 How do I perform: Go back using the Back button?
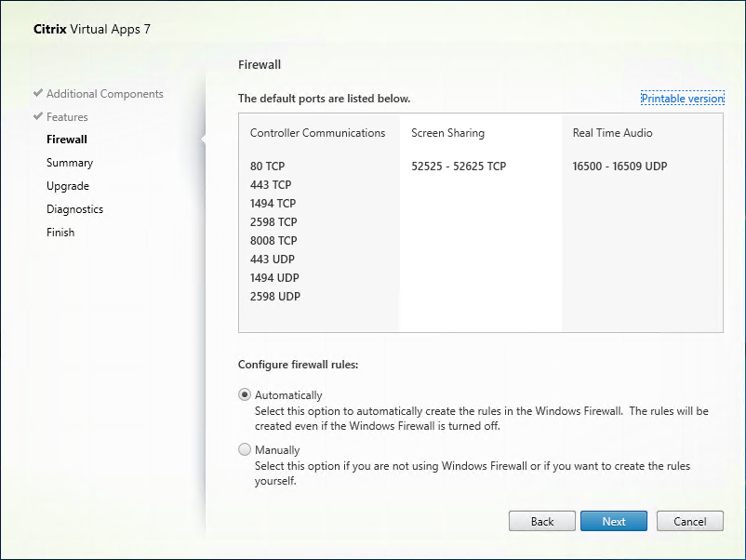542,521
